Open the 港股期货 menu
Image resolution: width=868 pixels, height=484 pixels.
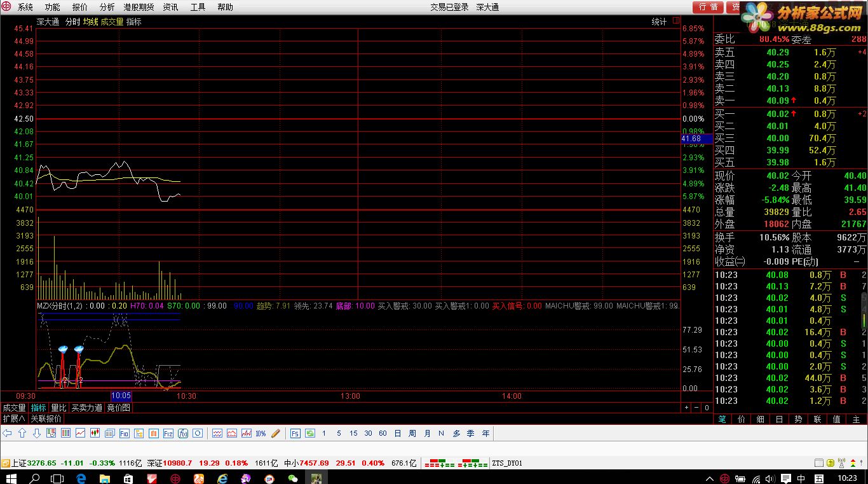coord(139,7)
